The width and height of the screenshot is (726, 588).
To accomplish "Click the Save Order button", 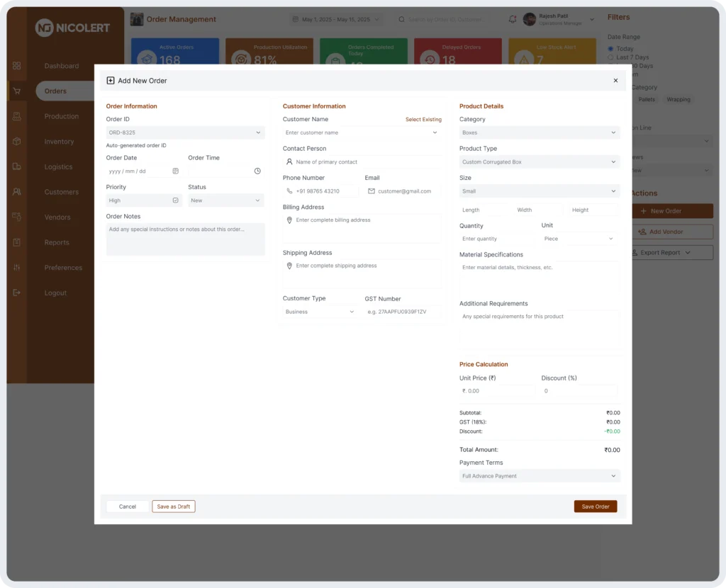I will pos(595,507).
